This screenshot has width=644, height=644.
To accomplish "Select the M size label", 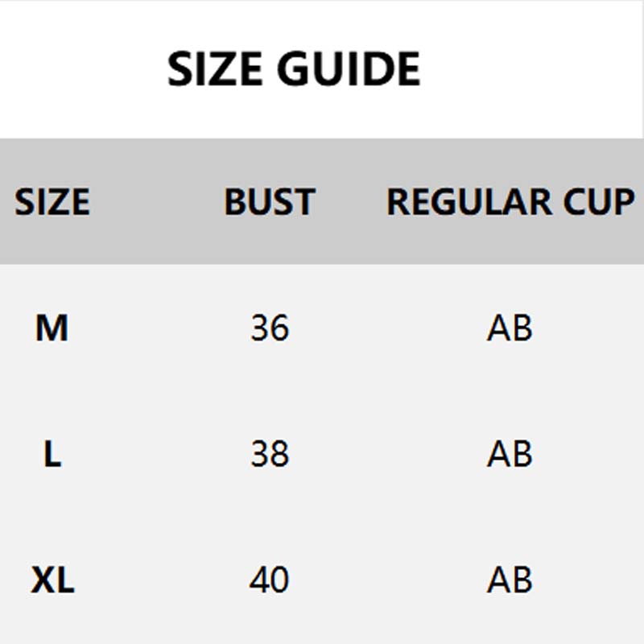I will (x=52, y=328).
